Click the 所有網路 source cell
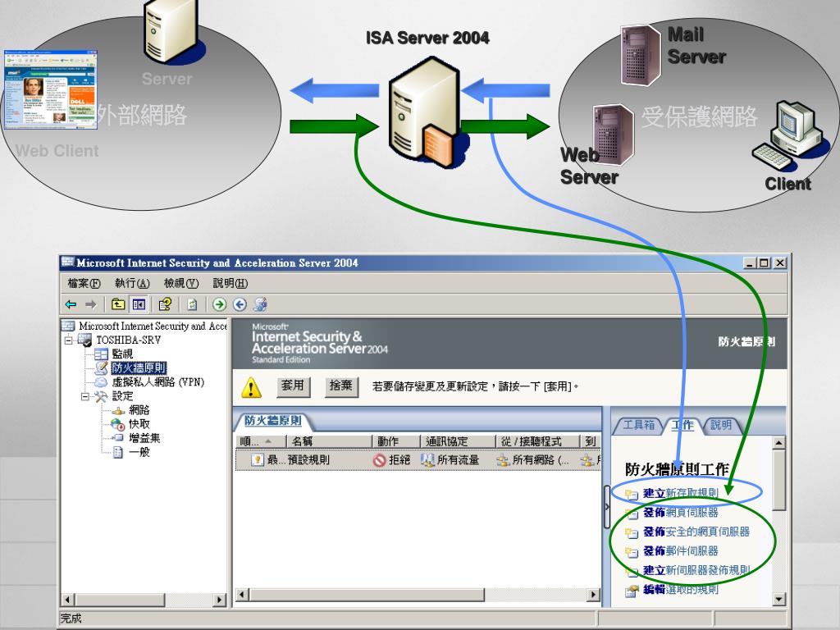This screenshot has height=630, width=840. click(x=532, y=459)
